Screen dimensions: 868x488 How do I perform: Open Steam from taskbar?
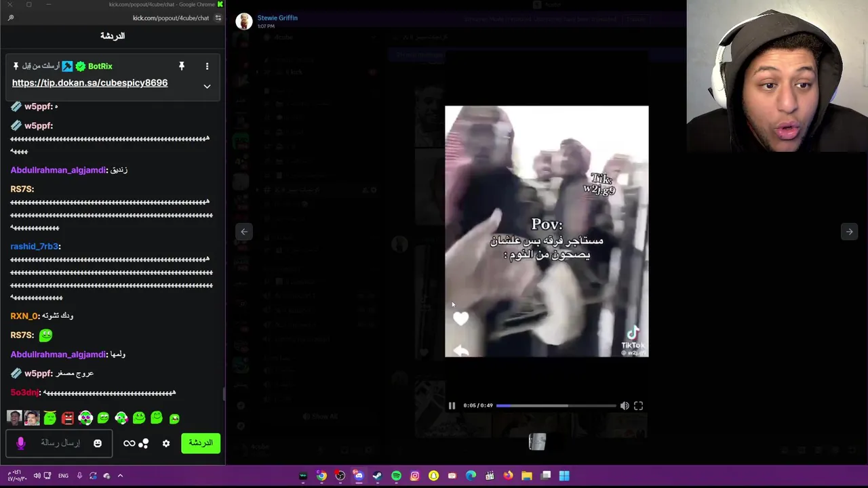point(377,476)
